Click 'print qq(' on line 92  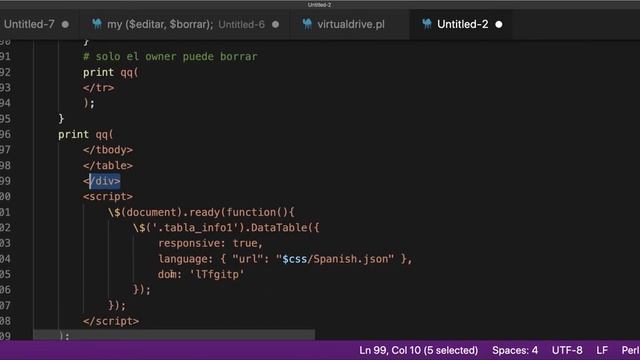point(111,72)
